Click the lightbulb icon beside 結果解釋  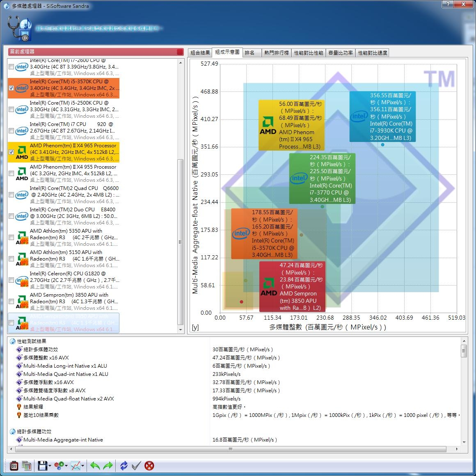(19, 407)
